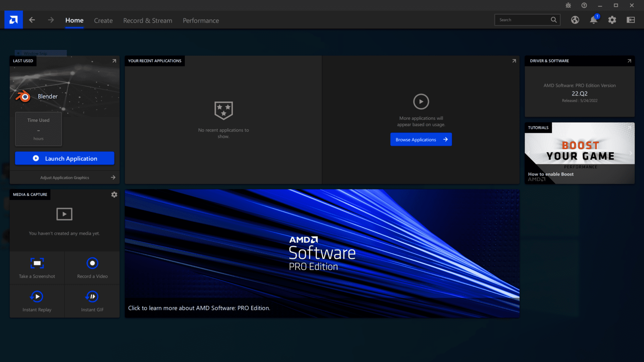Open the help question mark icon
The image size is (644, 362).
click(x=584, y=5)
